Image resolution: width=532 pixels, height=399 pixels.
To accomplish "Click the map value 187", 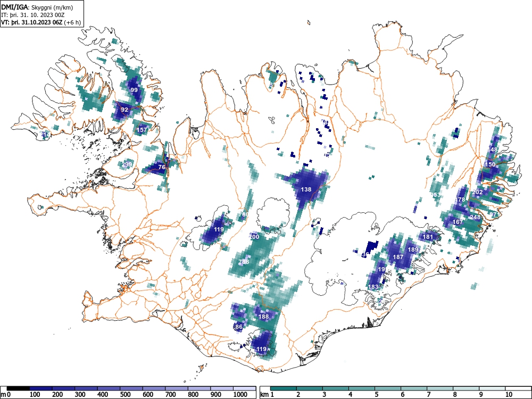I will (x=398, y=257).
